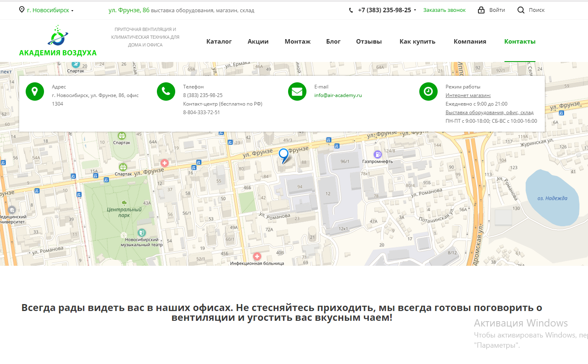The image size is (588, 364).
Task: Click the green envelope E-mail icon
Action: tap(297, 91)
